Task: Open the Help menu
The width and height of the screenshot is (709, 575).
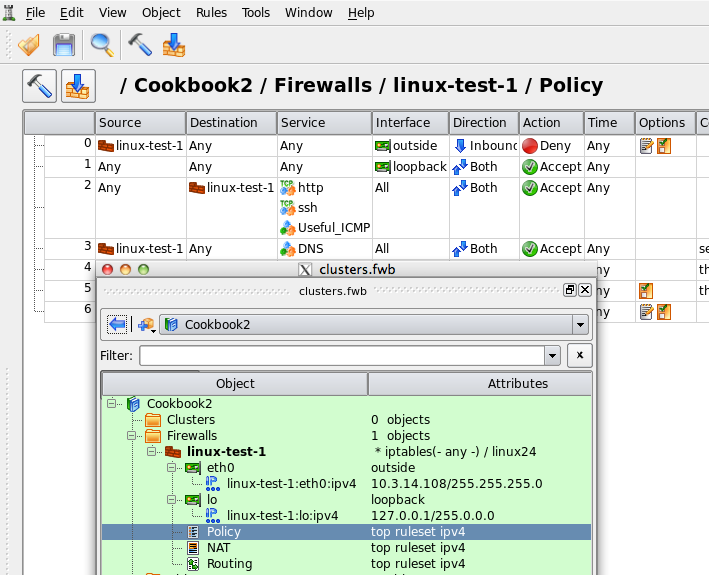Action: pyautogui.click(x=361, y=13)
